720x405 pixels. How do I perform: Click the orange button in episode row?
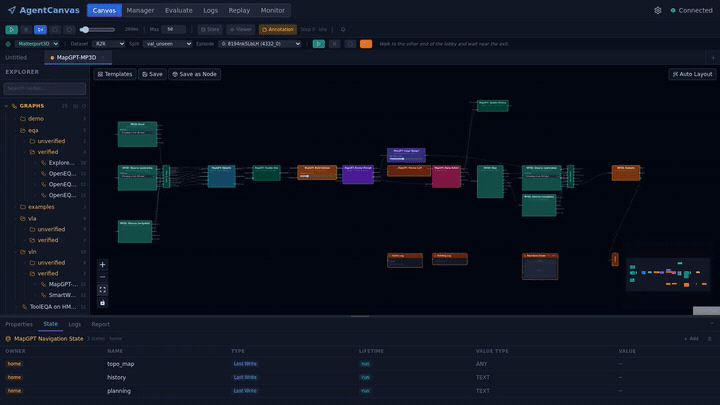click(366, 44)
